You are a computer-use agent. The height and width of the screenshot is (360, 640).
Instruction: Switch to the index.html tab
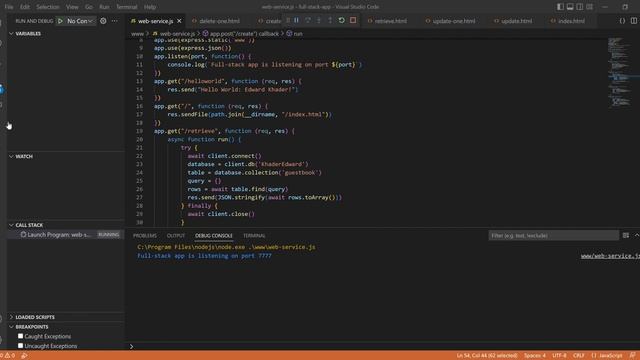click(571, 21)
